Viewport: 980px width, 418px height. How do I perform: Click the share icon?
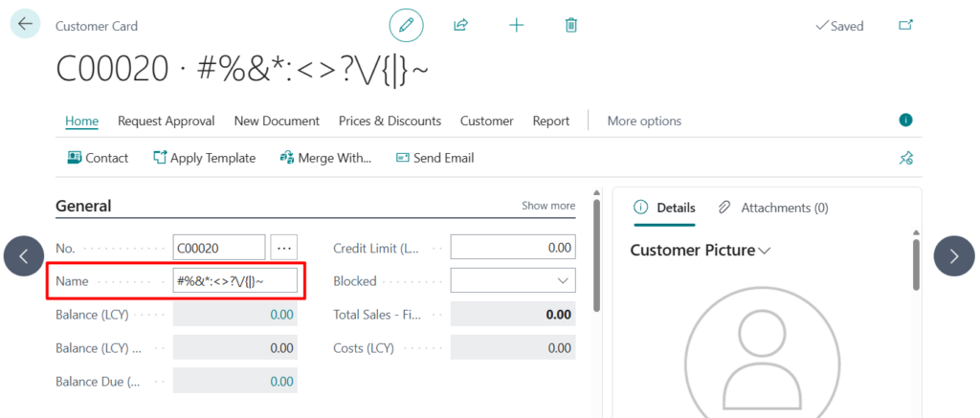[x=460, y=26]
